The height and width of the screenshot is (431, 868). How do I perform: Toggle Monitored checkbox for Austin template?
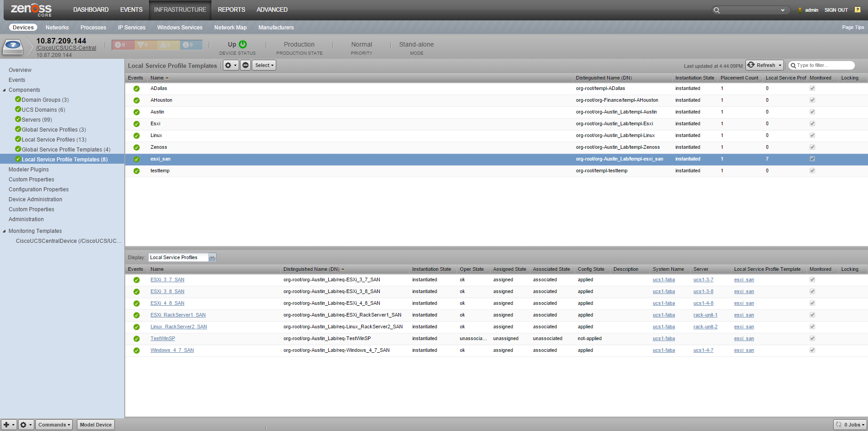[812, 112]
